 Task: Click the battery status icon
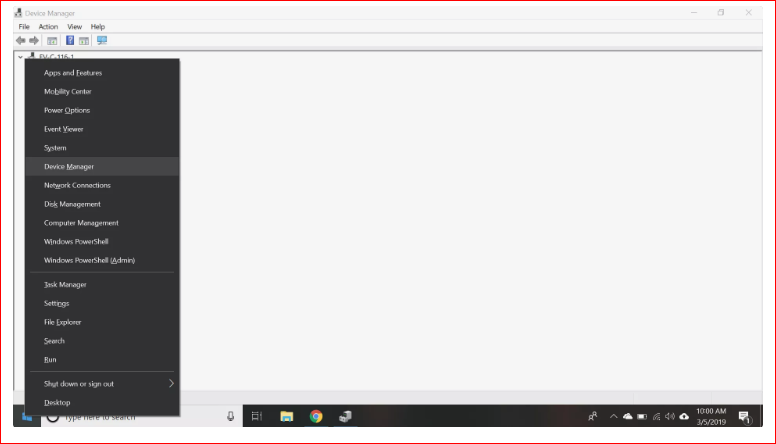642,417
